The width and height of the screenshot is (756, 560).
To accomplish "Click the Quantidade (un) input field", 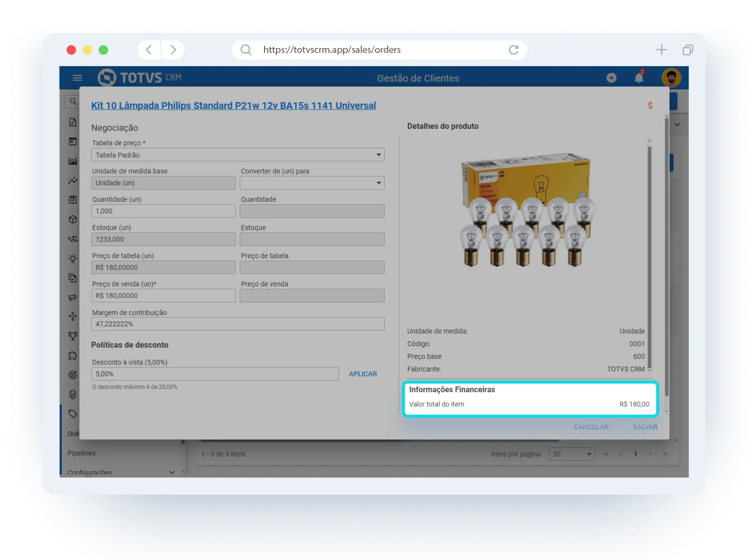I will click(163, 211).
